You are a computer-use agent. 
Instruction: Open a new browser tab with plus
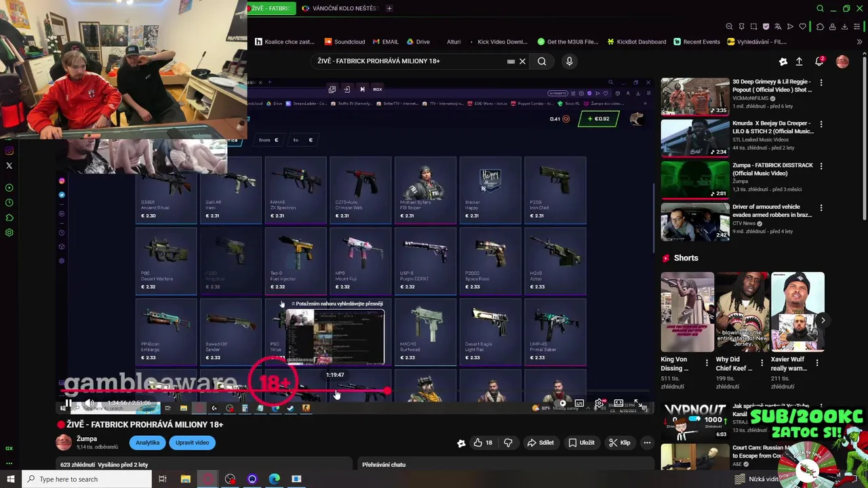pyautogui.click(x=389, y=8)
